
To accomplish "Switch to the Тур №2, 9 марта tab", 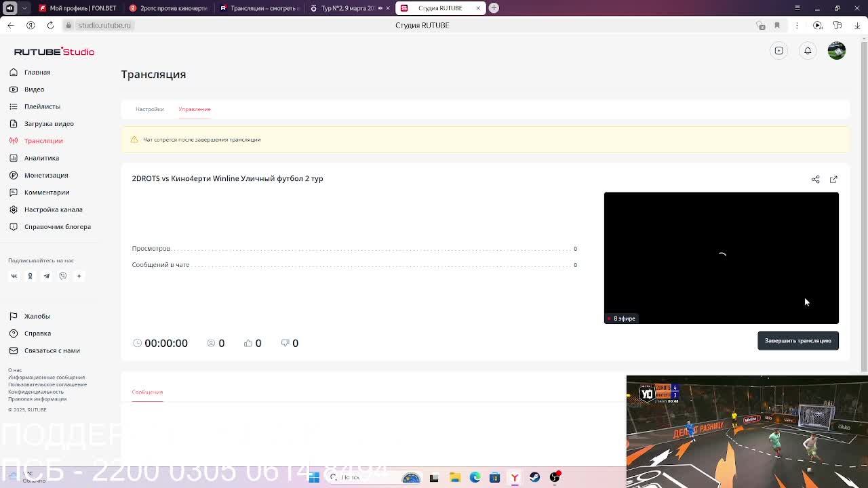I will [x=349, y=8].
